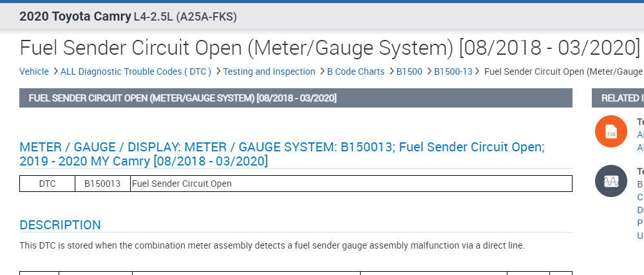The height and width of the screenshot is (275, 644).
Task: Click the orange TSB icon
Action: [x=611, y=131]
